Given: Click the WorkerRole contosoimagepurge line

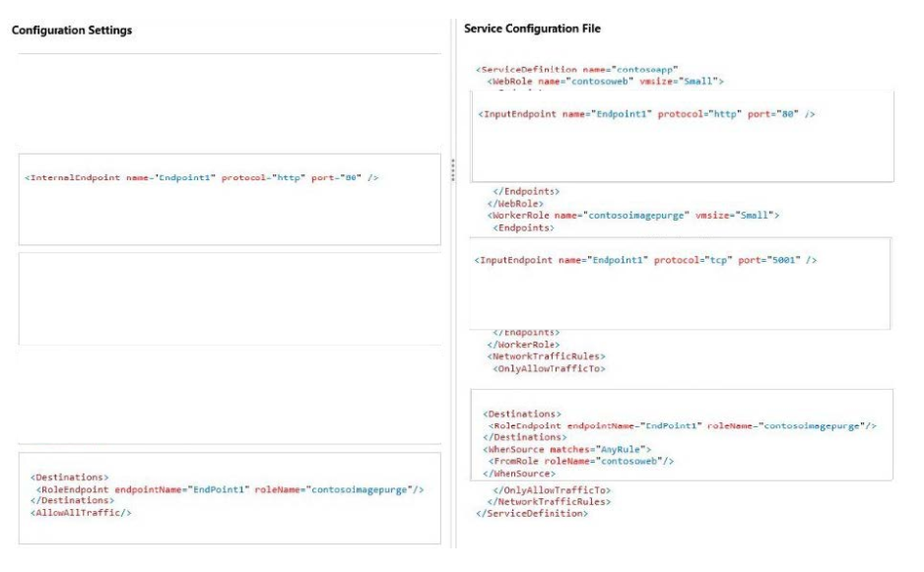Looking at the screenshot, I should pos(632,215).
